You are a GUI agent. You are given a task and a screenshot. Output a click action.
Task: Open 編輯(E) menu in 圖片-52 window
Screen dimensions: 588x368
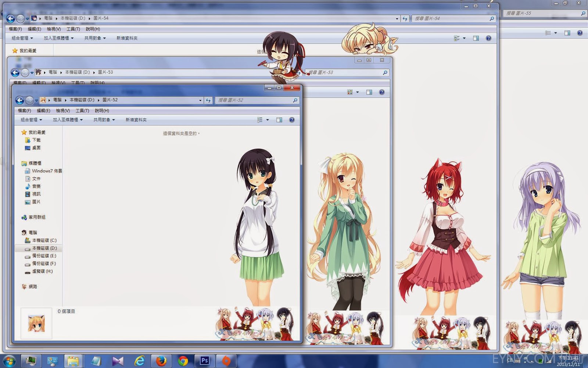pyautogui.click(x=43, y=110)
